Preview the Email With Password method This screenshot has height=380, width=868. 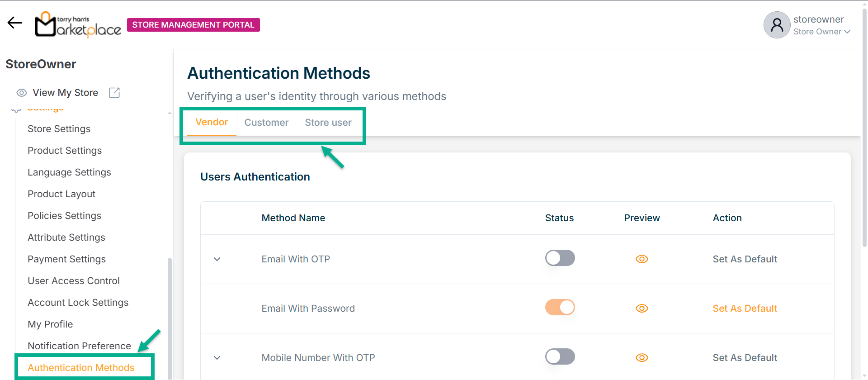point(642,309)
